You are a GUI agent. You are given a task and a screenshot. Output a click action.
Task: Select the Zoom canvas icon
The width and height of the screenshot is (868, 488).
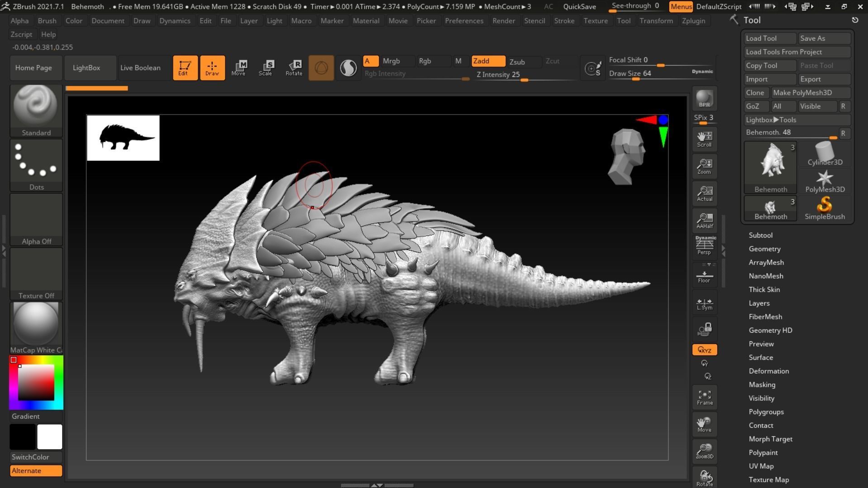[x=704, y=166]
